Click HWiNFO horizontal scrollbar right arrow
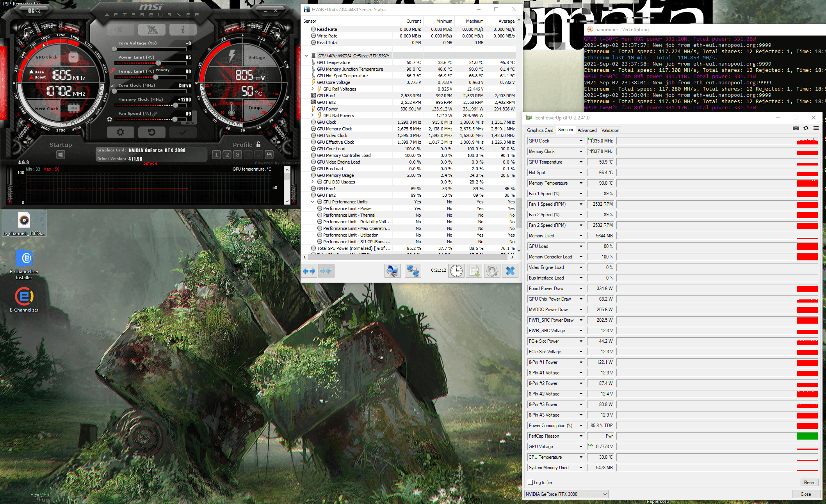The height and width of the screenshot is (504, 826). tap(512, 257)
